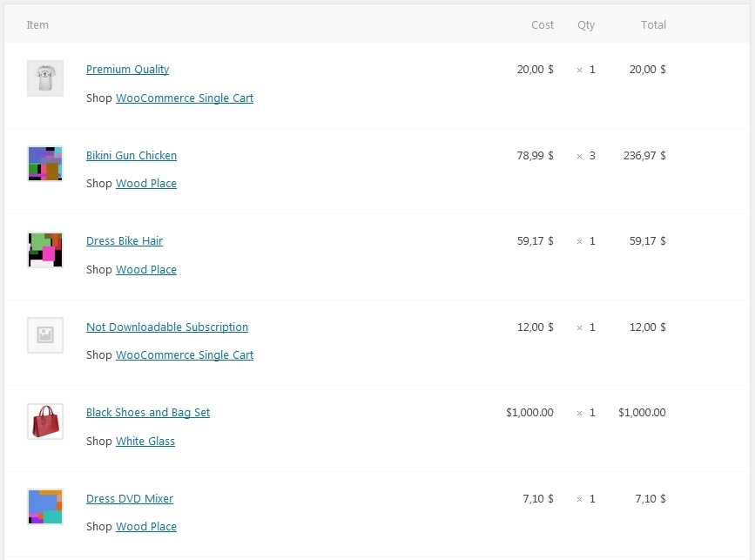Open WooCommerce Single Cart under Not Downloadable Subscription

184,355
